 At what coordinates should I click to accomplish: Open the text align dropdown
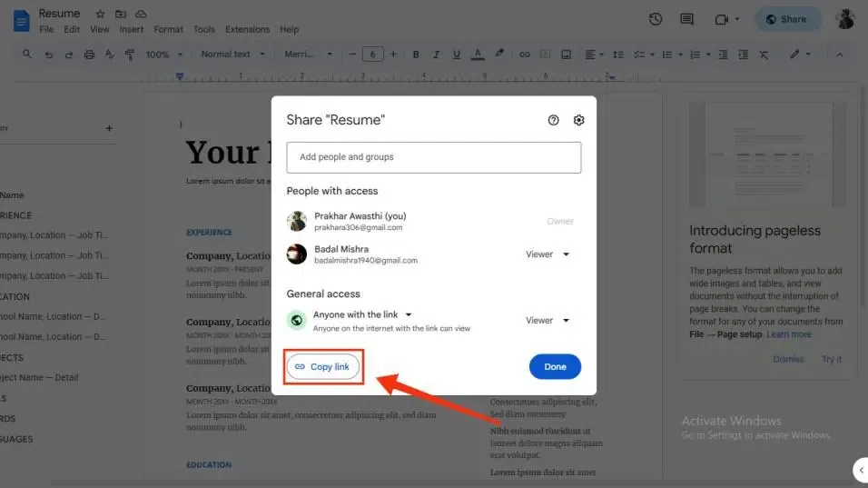click(x=594, y=55)
